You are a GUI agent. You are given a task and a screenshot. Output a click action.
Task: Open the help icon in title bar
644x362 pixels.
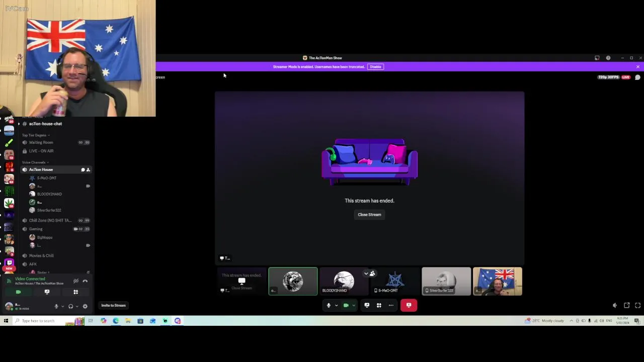pyautogui.click(x=608, y=58)
